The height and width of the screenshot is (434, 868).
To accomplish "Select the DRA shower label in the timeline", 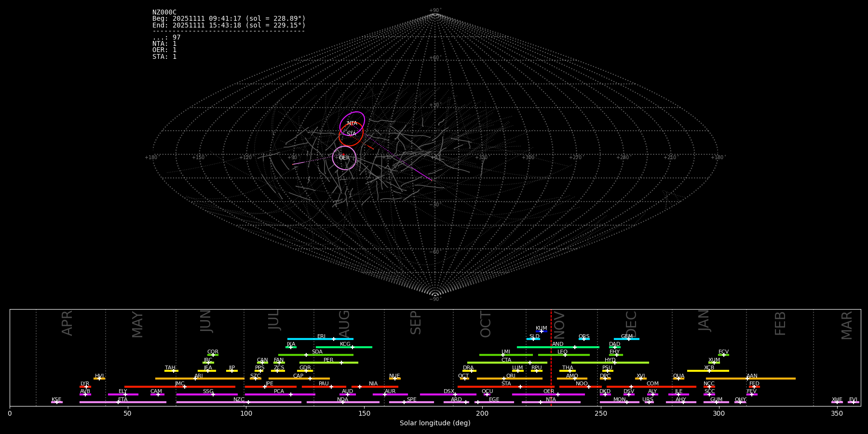I will (468, 368).
